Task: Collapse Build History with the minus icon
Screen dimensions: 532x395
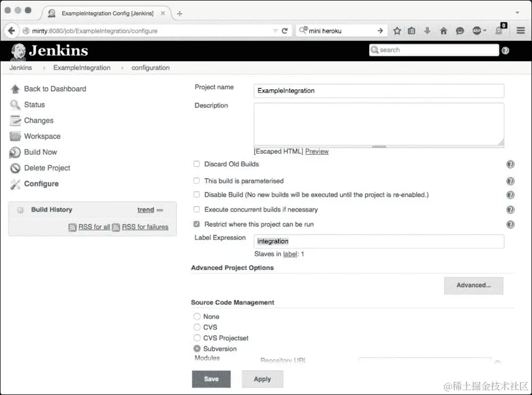Action: click(160, 210)
